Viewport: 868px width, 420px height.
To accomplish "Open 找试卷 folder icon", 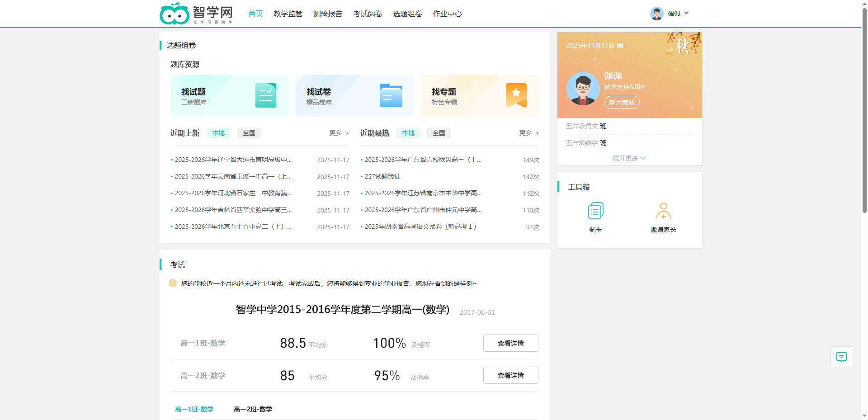I will point(391,95).
